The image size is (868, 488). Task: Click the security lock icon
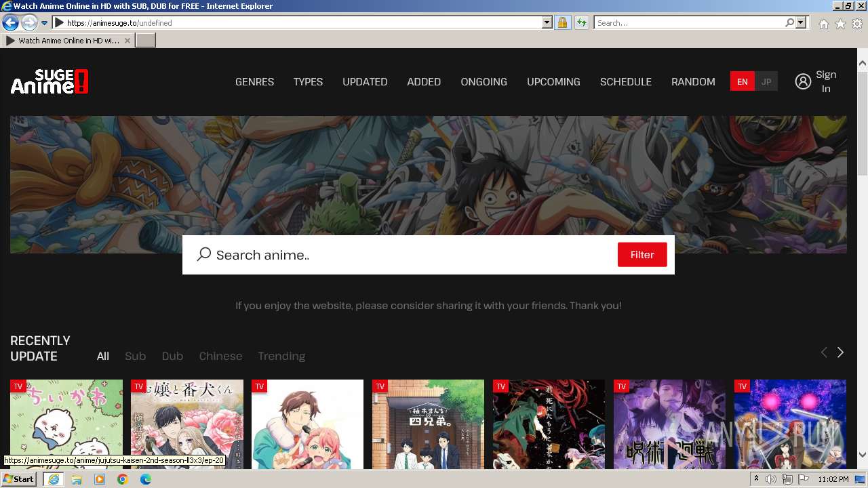point(562,22)
